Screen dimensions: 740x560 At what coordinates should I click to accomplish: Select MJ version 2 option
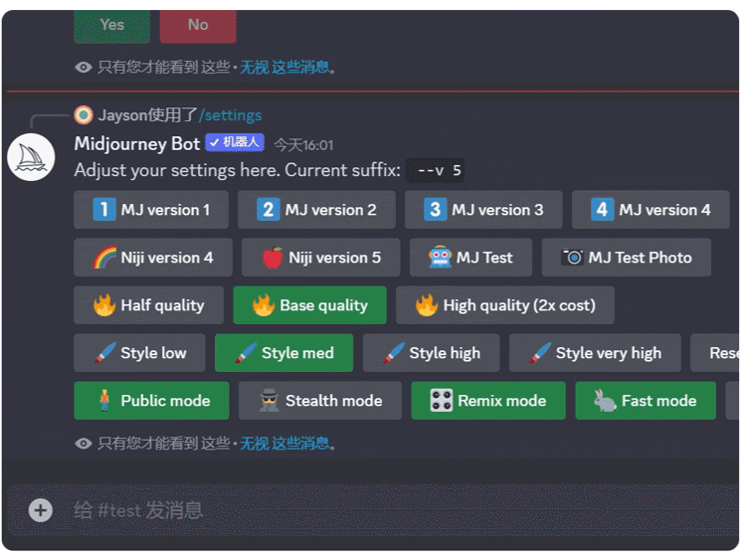[316, 210]
